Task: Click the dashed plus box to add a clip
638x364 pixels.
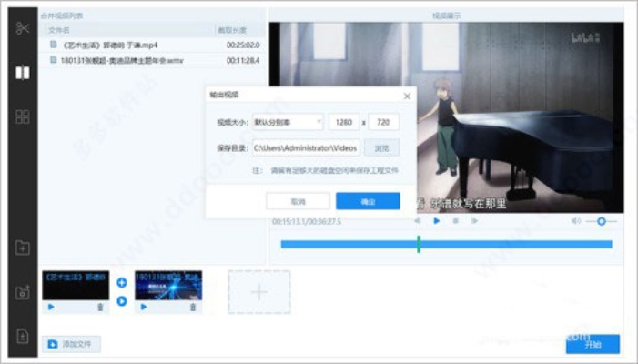Action: point(259,292)
